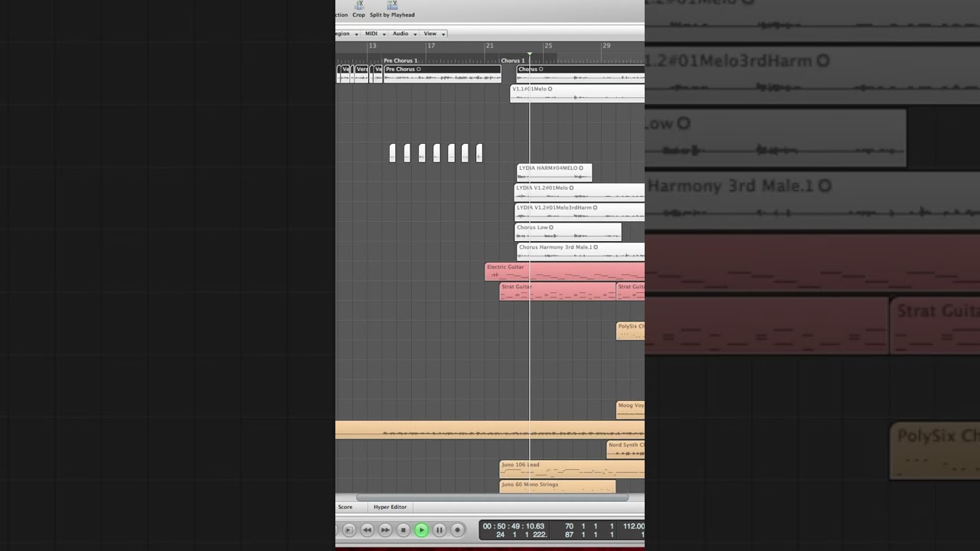980x551 pixels.
Task: Pause the transport
Action: pyautogui.click(x=439, y=530)
